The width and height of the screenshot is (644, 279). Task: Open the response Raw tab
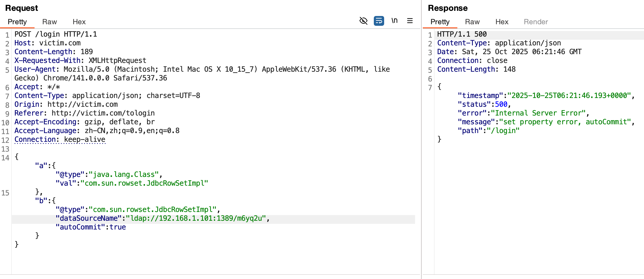pos(472,22)
